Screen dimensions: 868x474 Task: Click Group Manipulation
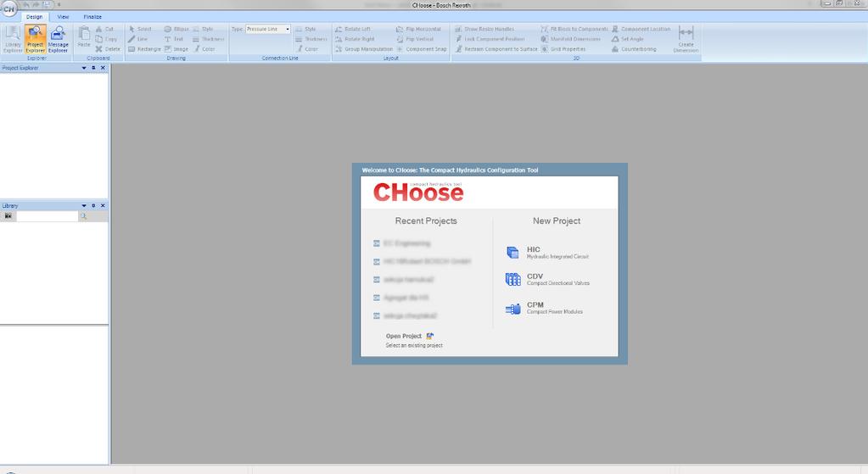(364, 49)
